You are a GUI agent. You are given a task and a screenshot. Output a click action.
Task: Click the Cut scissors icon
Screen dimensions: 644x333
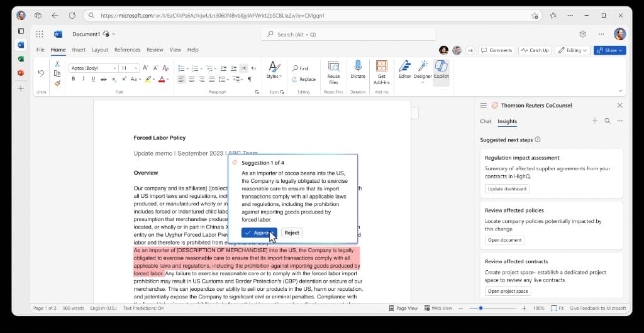click(x=57, y=63)
